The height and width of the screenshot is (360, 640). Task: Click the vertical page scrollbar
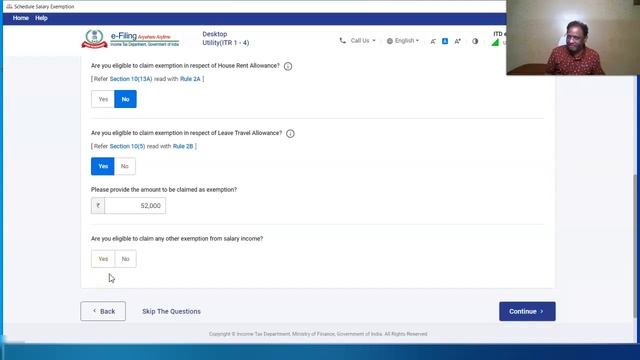pos(635,245)
